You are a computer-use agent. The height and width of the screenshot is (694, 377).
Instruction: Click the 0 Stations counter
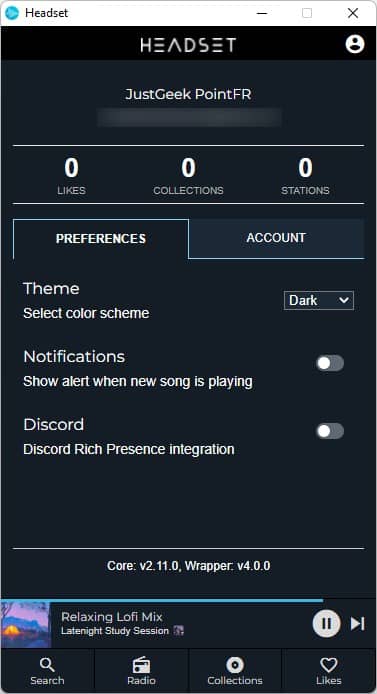305,176
